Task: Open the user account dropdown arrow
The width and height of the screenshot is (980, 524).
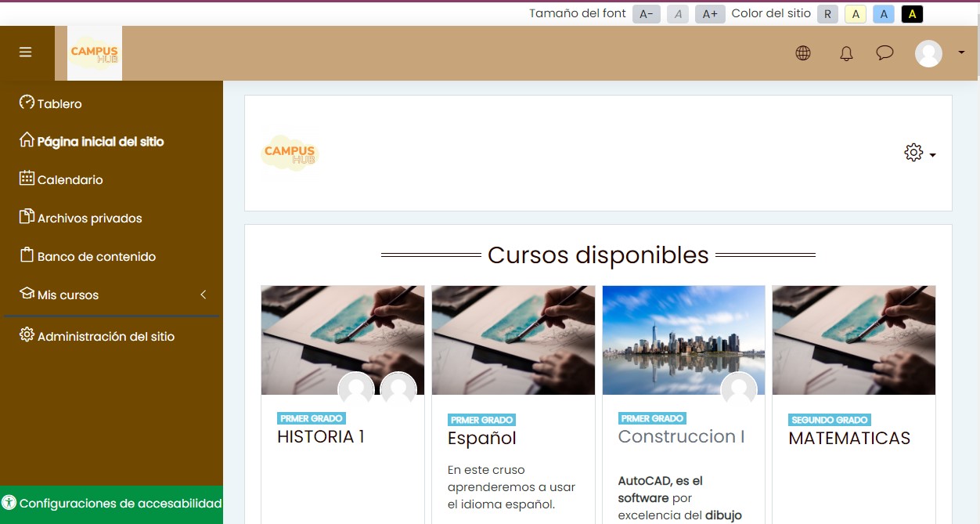Action: click(960, 52)
